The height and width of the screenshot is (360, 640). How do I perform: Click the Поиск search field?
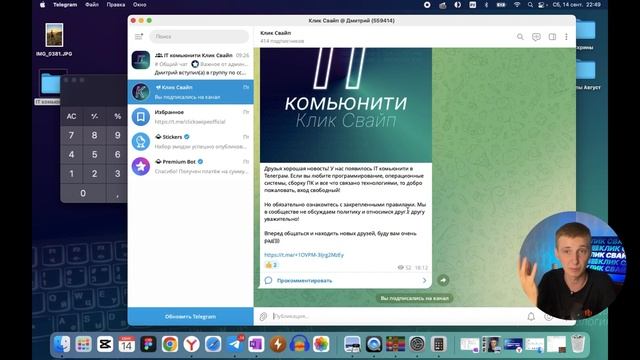199,36
